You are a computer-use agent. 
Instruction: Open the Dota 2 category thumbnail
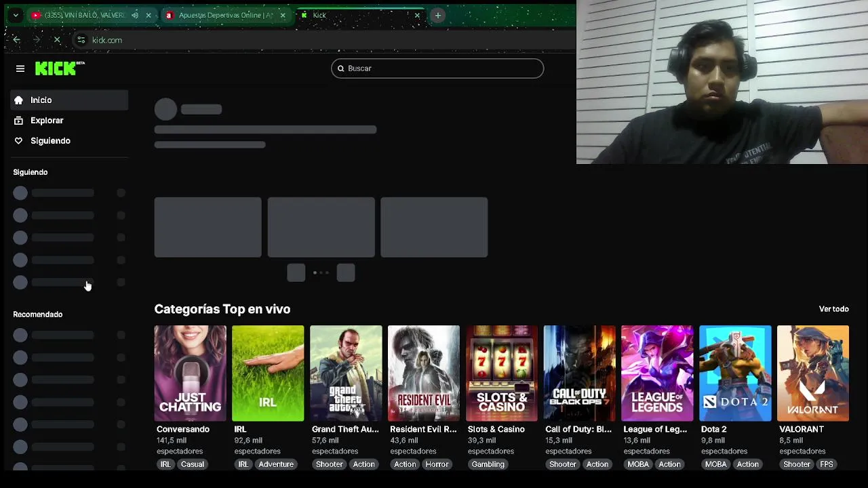(735, 373)
